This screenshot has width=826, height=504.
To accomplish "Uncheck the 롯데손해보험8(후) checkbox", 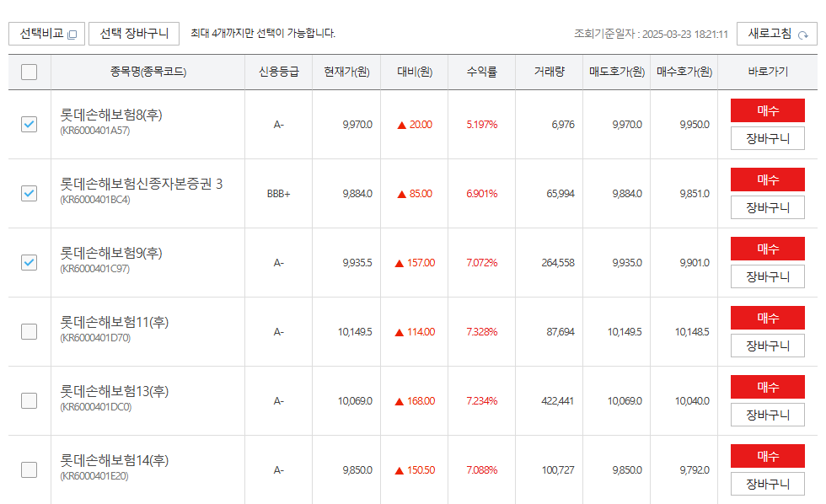I will pyautogui.click(x=29, y=124).
